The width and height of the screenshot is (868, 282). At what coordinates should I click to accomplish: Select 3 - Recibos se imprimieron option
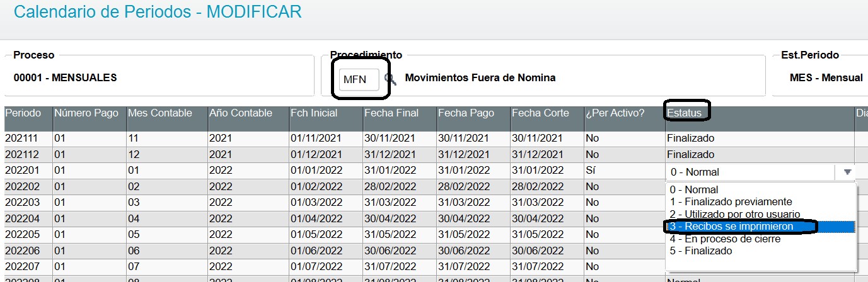point(760,226)
